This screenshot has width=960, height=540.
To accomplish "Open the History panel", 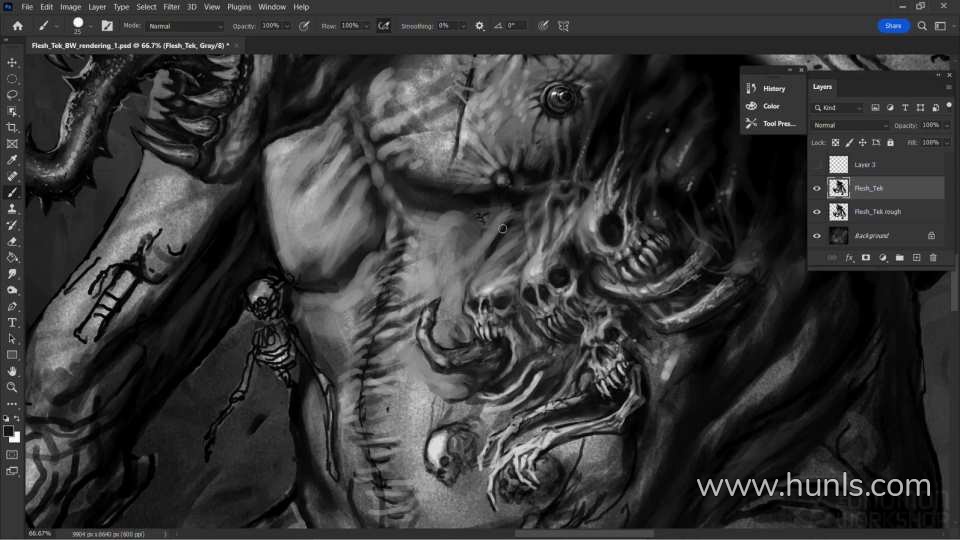I will coord(773,88).
